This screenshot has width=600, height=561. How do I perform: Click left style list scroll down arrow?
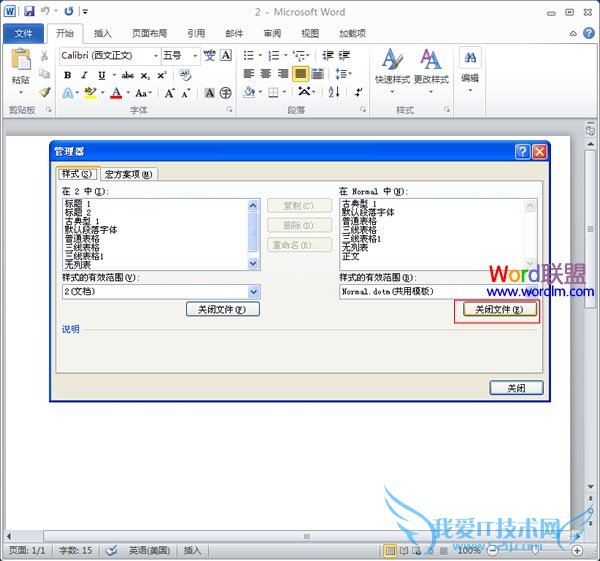[x=253, y=263]
